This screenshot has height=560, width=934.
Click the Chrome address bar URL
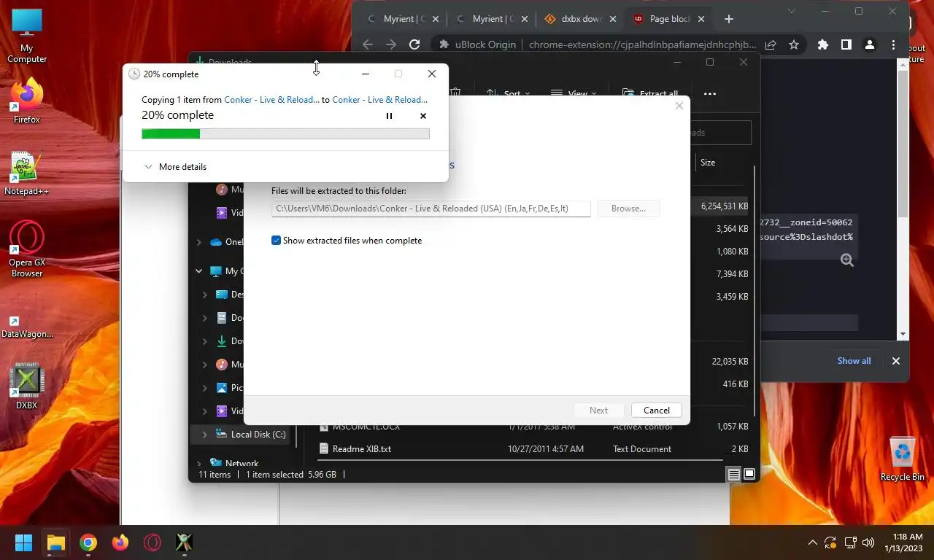pyautogui.click(x=642, y=44)
